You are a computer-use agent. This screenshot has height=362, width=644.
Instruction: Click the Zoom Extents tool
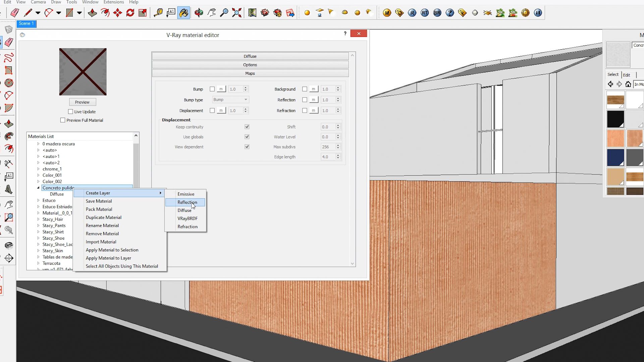click(237, 13)
